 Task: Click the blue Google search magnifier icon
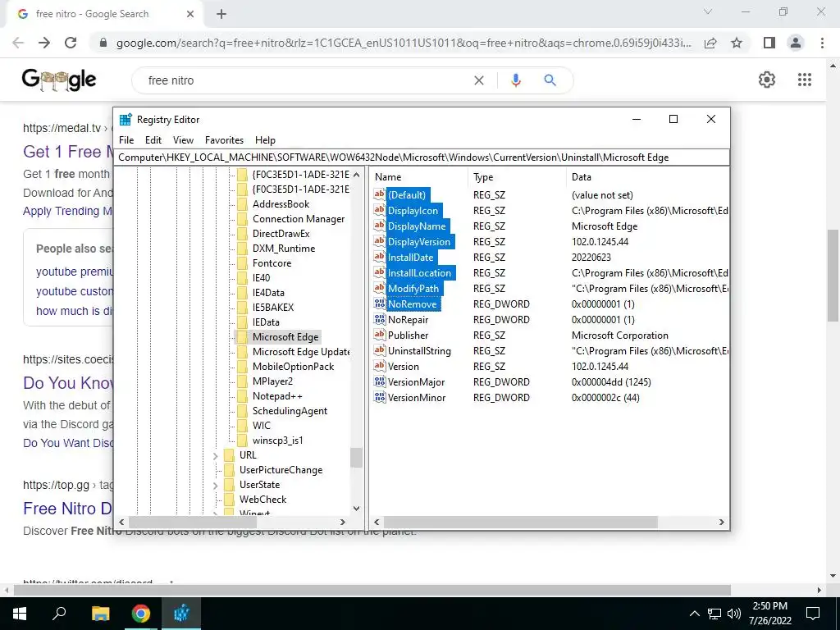(550, 80)
